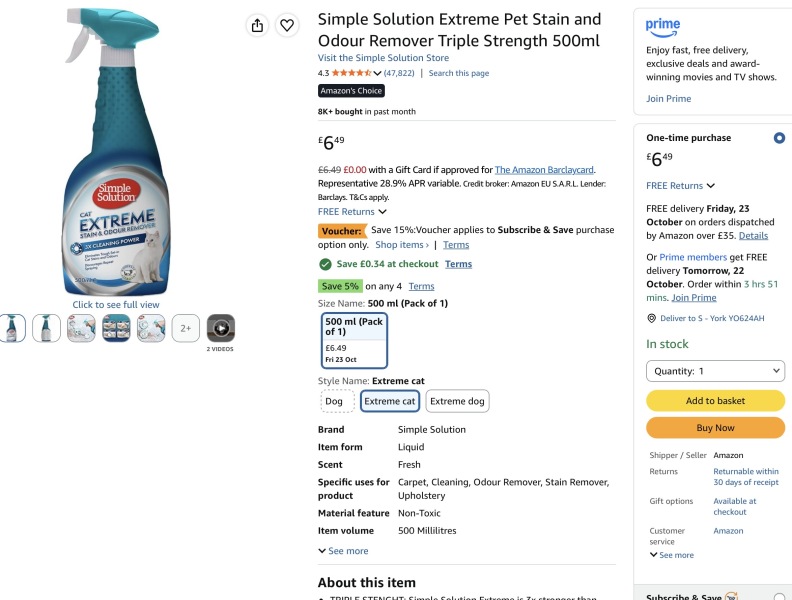Open star rating popover chevron

point(377,73)
